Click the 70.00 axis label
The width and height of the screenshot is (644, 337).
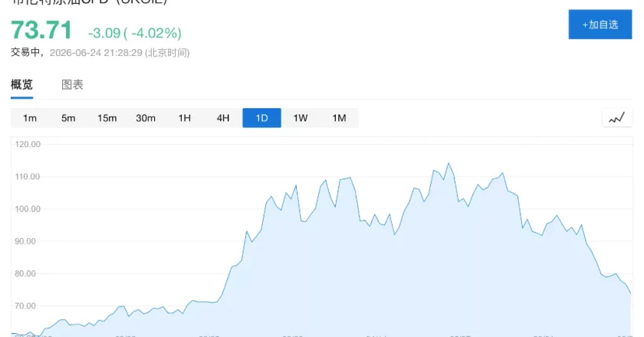[x=25, y=306]
